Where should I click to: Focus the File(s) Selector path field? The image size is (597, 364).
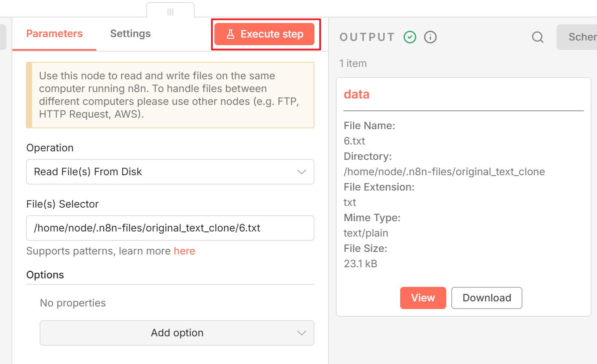tap(170, 228)
